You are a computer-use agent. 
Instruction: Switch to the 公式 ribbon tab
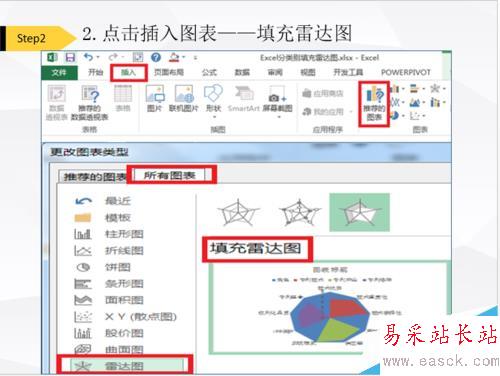tap(209, 72)
